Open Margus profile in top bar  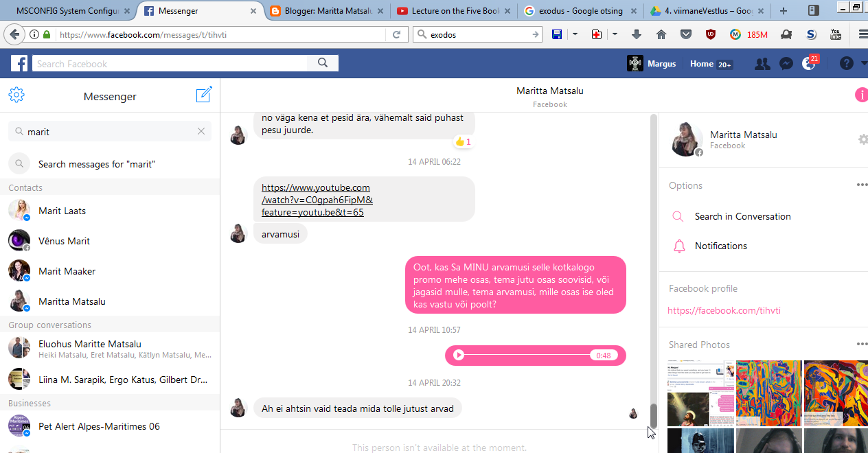pyautogui.click(x=652, y=64)
